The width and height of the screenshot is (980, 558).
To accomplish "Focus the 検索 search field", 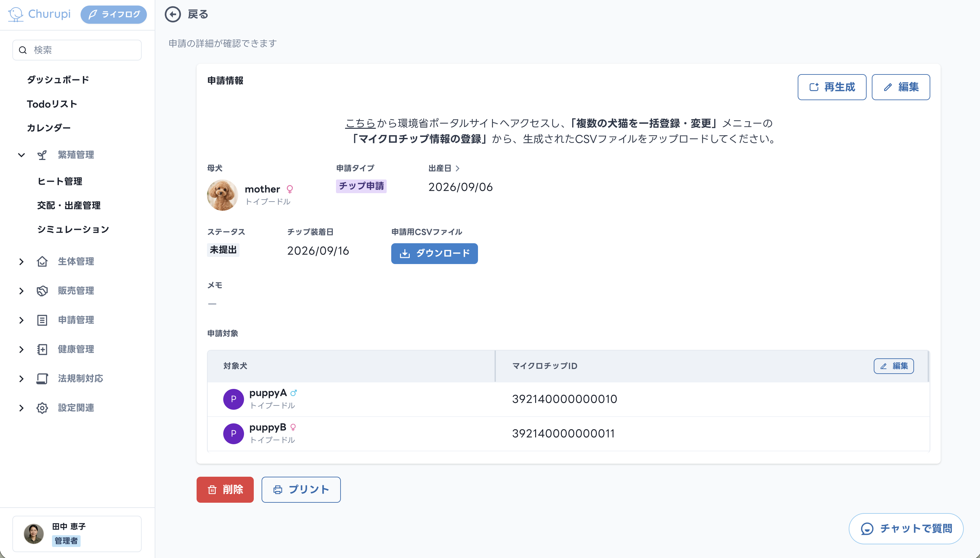I will point(77,50).
